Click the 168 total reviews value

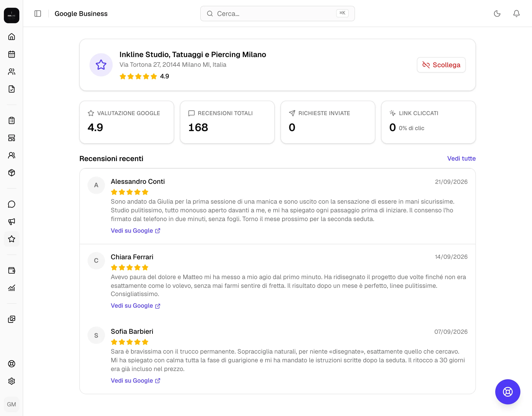198,127
